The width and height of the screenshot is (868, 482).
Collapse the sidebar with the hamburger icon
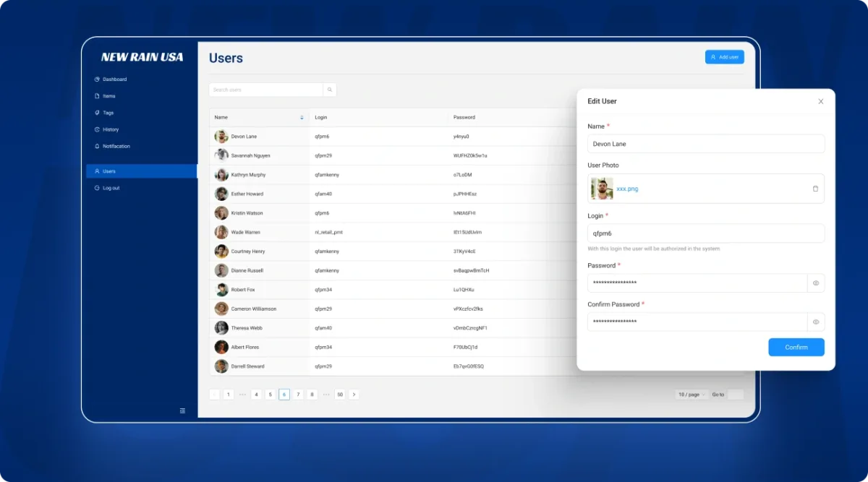(x=182, y=410)
